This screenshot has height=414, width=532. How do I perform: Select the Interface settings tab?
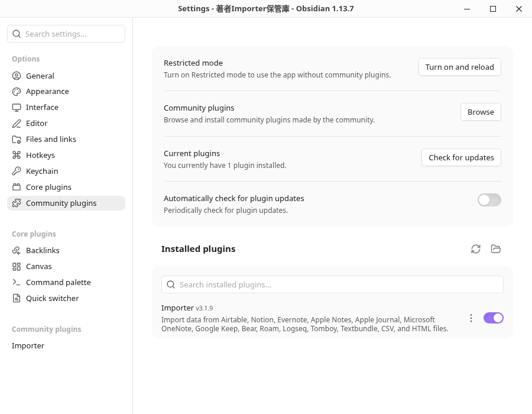66,108
